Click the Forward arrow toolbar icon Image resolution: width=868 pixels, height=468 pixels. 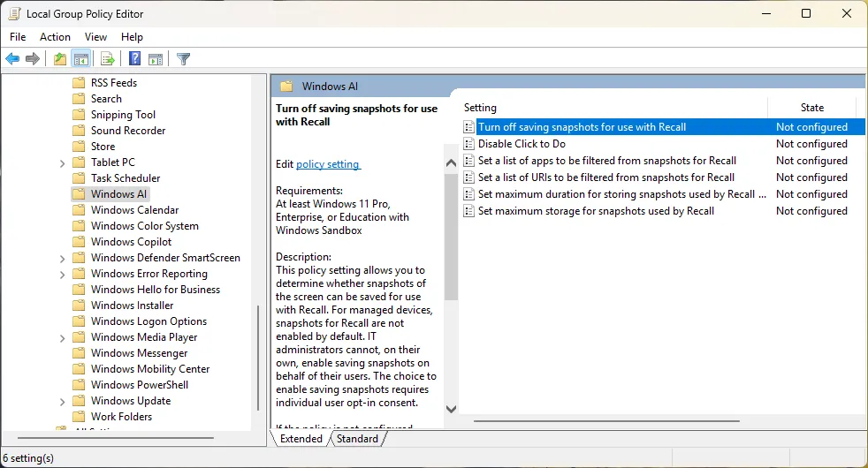tap(33, 58)
